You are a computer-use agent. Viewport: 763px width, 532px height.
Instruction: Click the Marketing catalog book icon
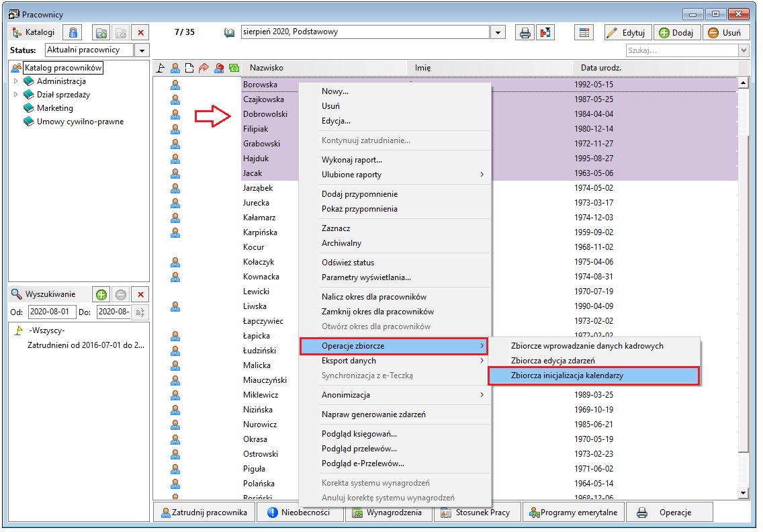tap(29, 108)
